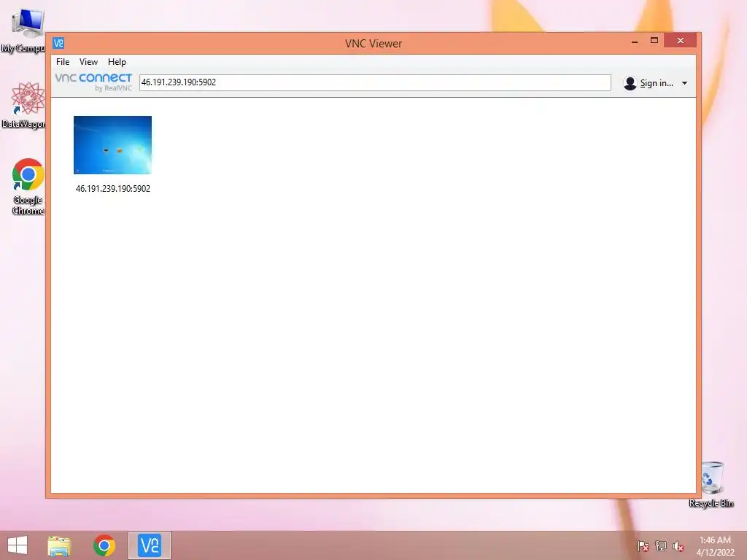
Task: Click the user avatar icon
Action: click(x=630, y=83)
